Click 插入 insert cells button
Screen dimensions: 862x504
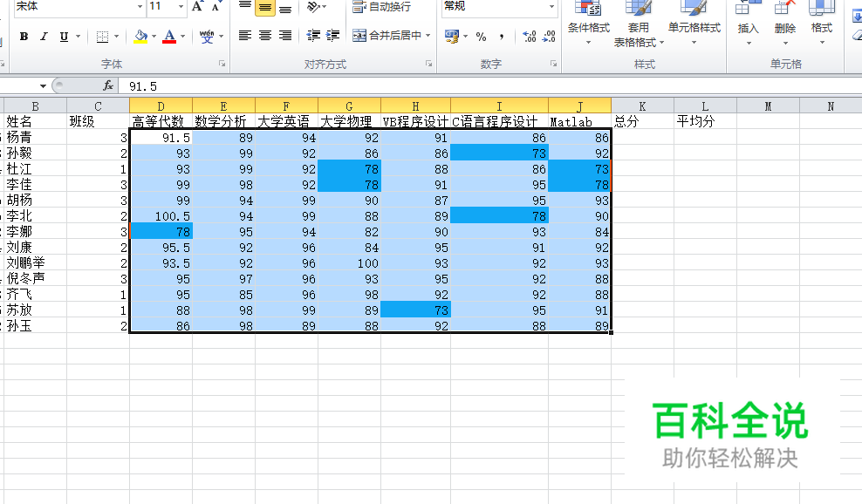click(x=748, y=22)
